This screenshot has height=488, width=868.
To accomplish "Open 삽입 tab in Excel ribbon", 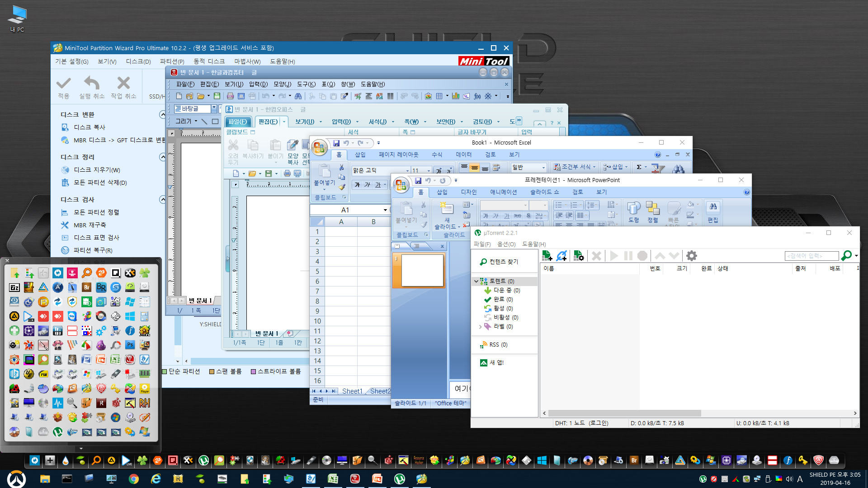I will point(360,155).
